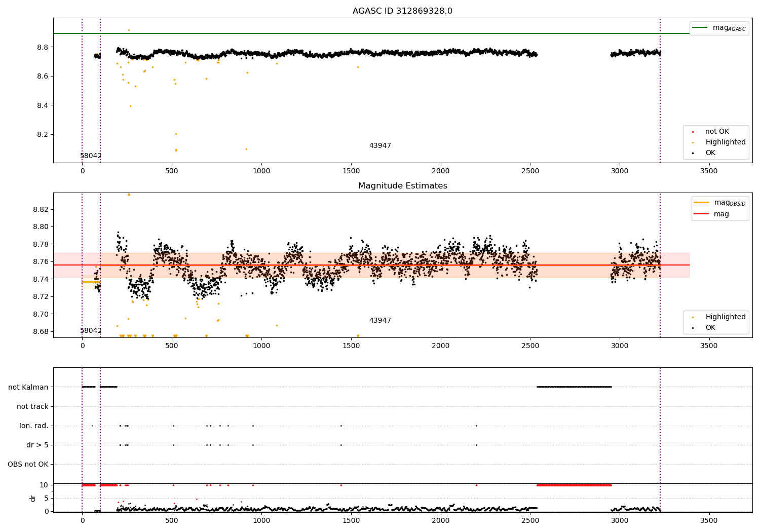Click the '8.82' y-tick in the middle plot
The image size is (760, 532).
40,209
